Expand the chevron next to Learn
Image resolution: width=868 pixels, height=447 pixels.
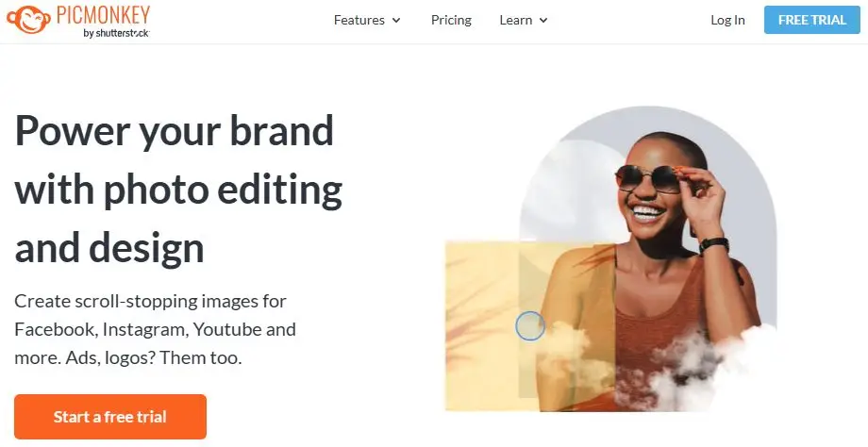coord(543,21)
